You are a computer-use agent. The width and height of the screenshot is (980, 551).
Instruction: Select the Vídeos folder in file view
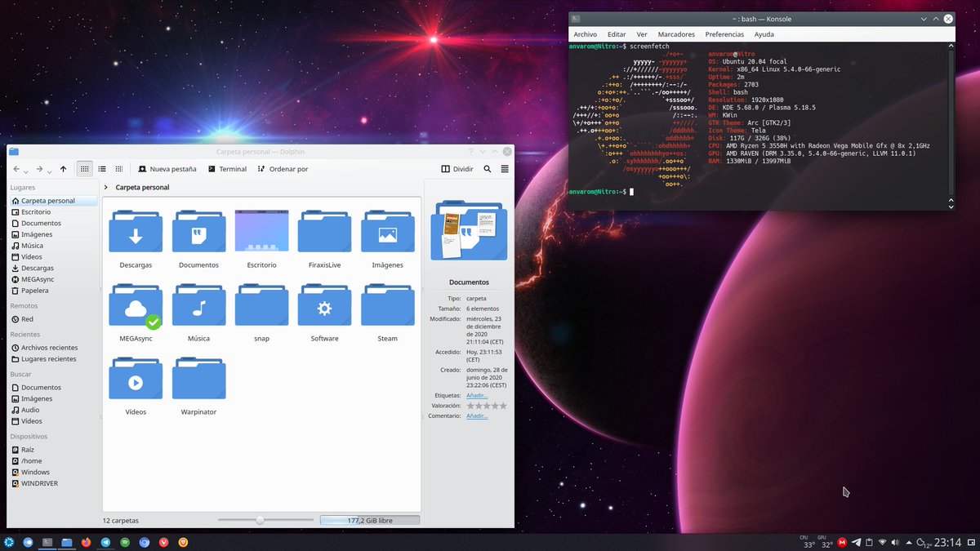pos(136,379)
